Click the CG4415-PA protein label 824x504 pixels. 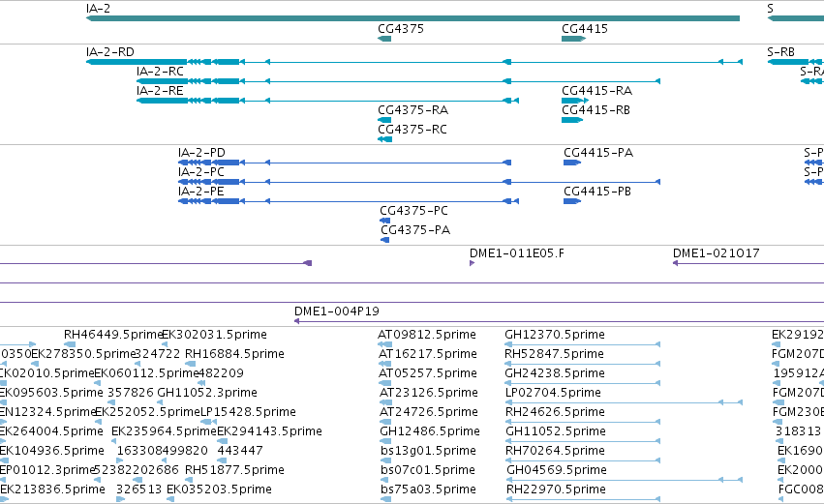pyautogui.click(x=598, y=153)
